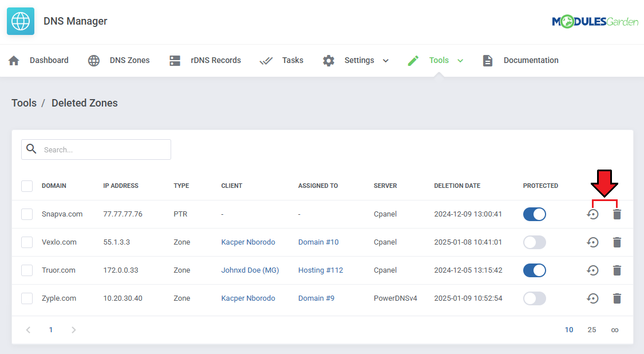This screenshot has width=644, height=354.
Task: Click the Settings gear icon
Action: pyautogui.click(x=329, y=61)
